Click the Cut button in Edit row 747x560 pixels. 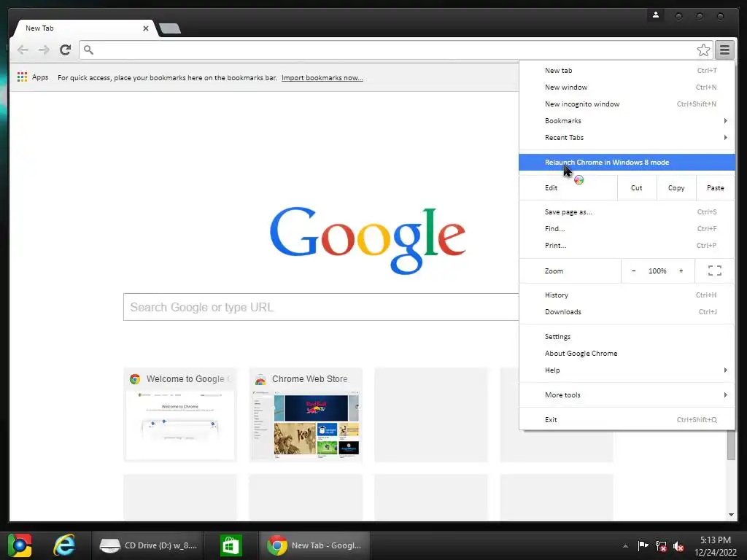tap(636, 187)
